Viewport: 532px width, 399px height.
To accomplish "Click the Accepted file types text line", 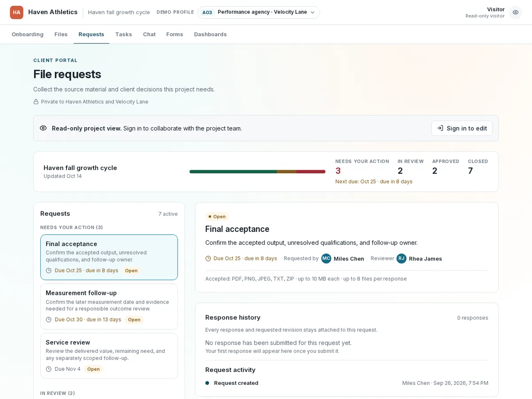I will 306,279.
